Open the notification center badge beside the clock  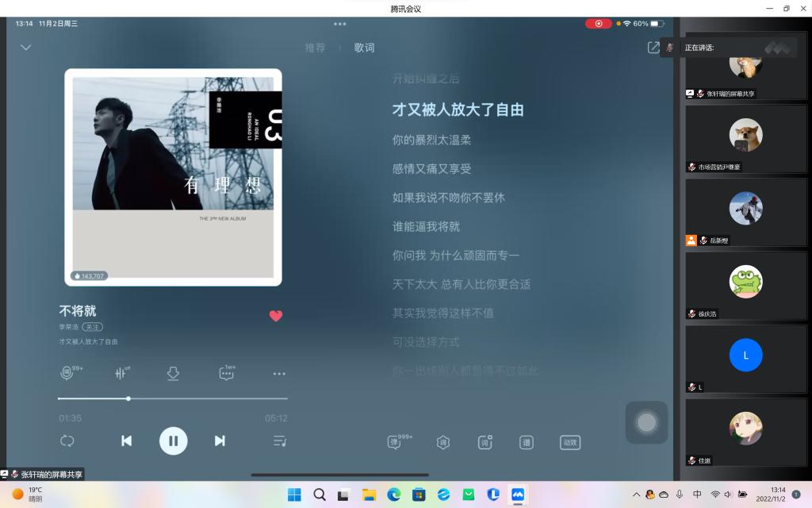click(x=796, y=495)
